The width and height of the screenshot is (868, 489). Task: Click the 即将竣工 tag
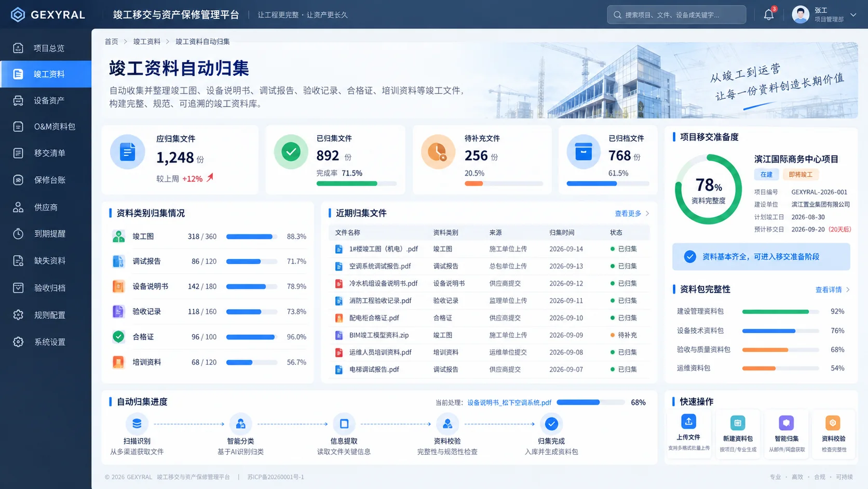801,175
